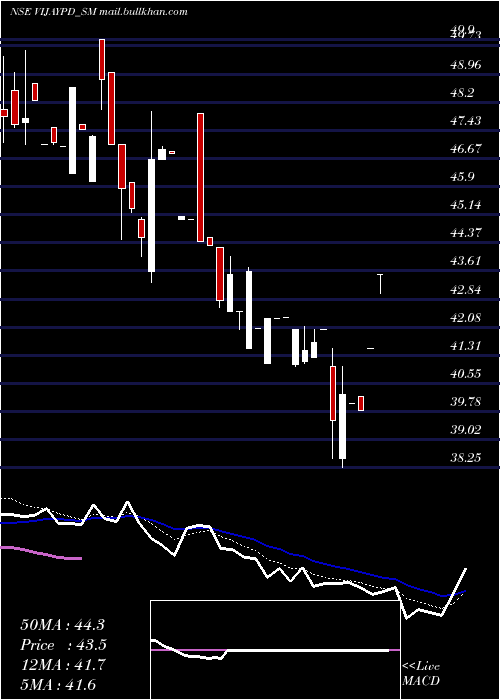Click the 46.67 price axis label
Screen dimensions: 500x700
coord(466,149)
